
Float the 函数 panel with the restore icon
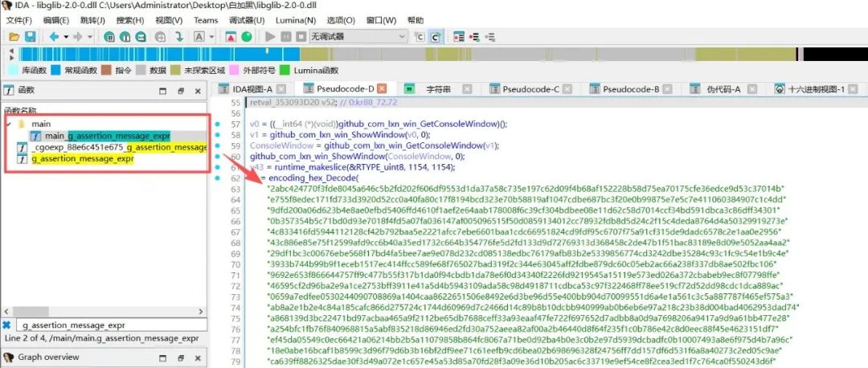coord(181,91)
